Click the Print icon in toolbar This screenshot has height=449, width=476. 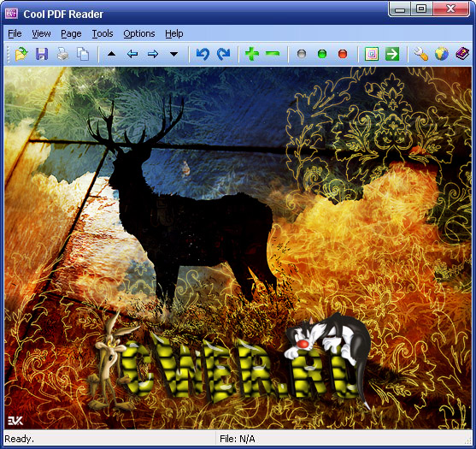coord(62,55)
